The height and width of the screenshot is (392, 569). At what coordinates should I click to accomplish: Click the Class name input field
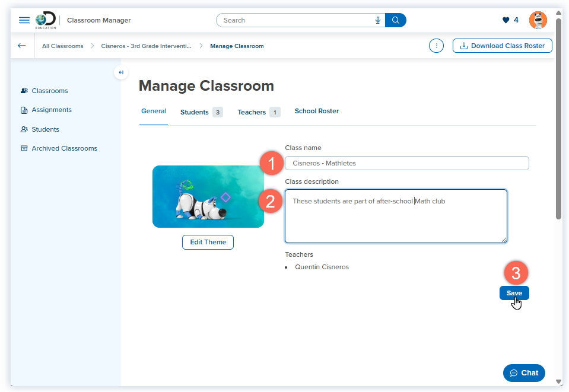point(406,163)
